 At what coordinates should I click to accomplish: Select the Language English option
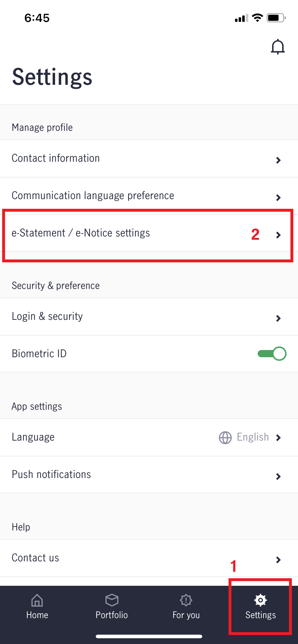pyautogui.click(x=253, y=437)
